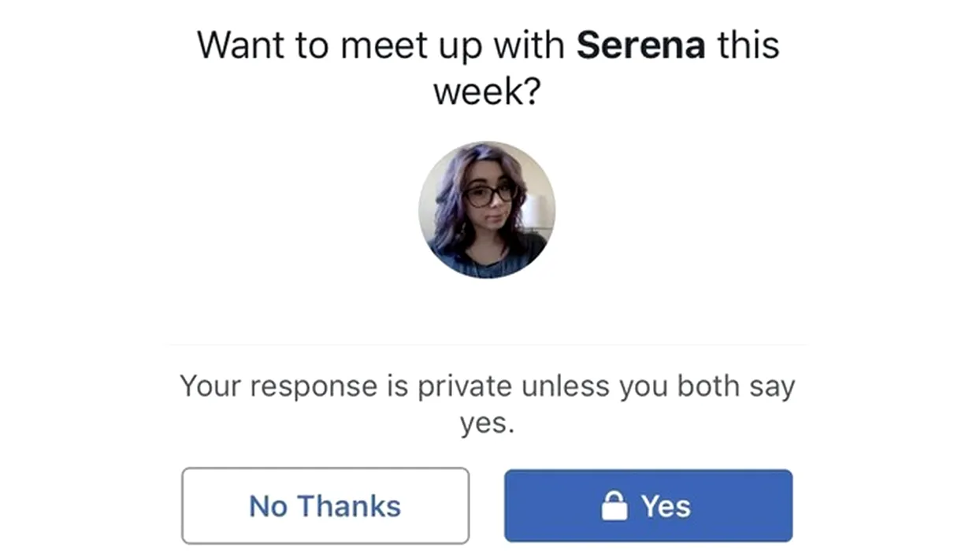
Task: Click the bold name Serena in heading
Action: tap(640, 45)
